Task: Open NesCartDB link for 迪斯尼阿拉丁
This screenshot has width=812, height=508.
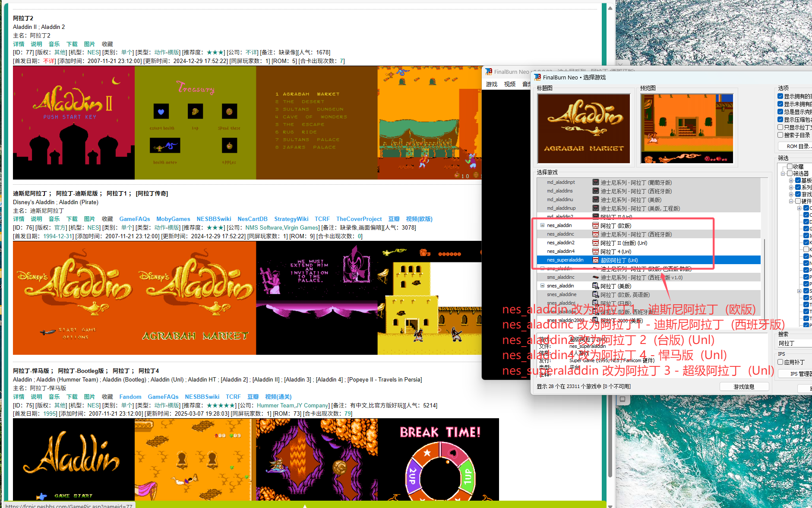Action: tap(253, 219)
